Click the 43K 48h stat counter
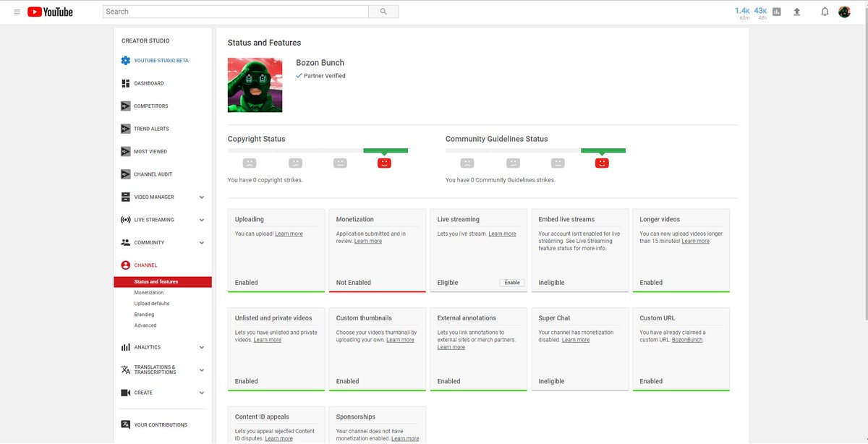This screenshot has width=868, height=444. 760,13
